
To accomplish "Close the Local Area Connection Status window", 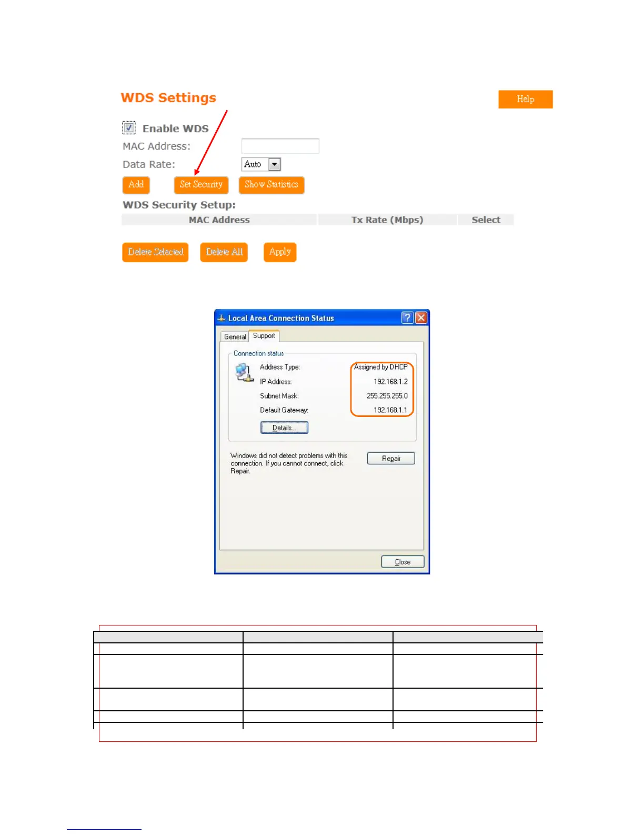I will tap(421, 317).
